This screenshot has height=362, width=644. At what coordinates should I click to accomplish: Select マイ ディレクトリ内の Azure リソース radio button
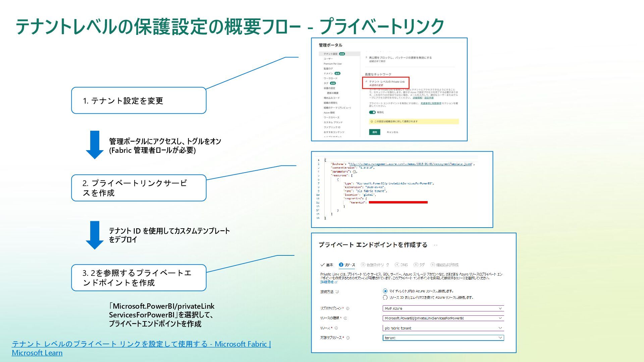click(x=385, y=291)
